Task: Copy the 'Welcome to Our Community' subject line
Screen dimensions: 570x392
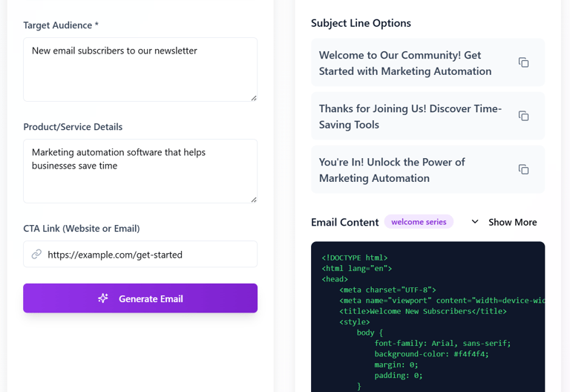Action: (523, 63)
